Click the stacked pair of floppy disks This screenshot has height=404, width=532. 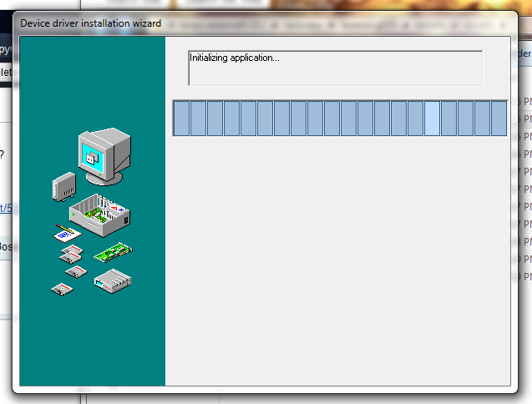(x=72, y=254)
